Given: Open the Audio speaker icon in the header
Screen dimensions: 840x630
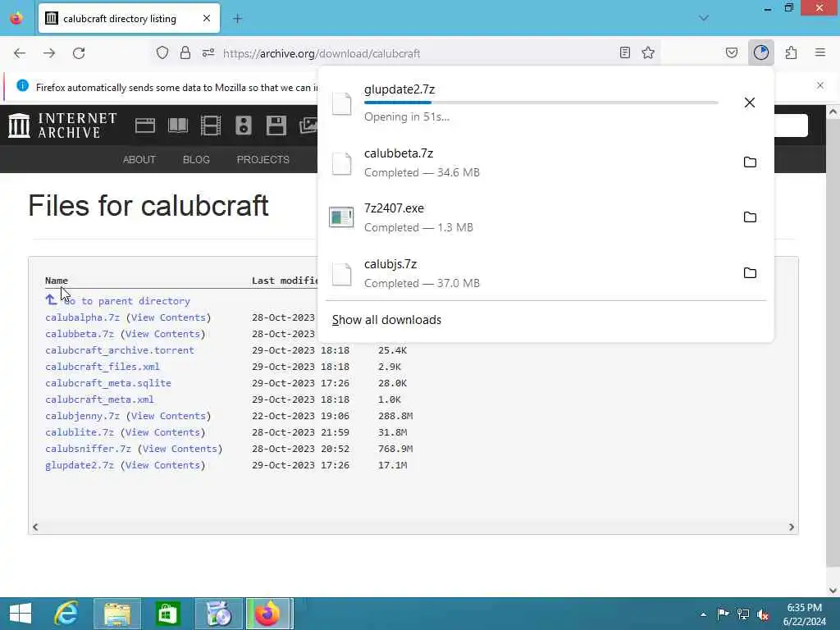Looking at the screenshot, I should click(x=243, y=126).
